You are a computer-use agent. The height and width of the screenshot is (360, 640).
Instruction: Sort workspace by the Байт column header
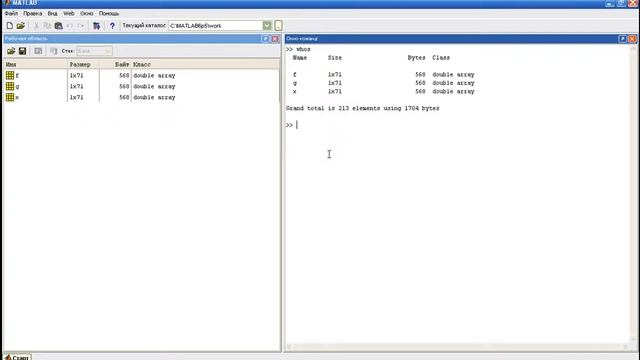click(115, 64)
